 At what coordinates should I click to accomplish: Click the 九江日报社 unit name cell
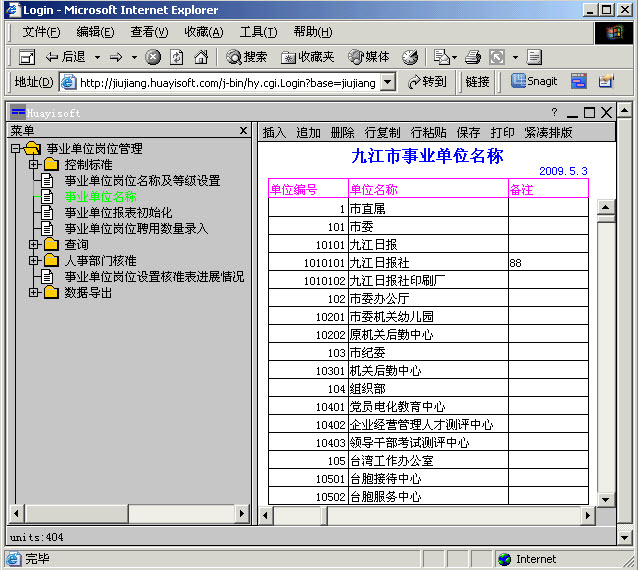coord(428,262)
